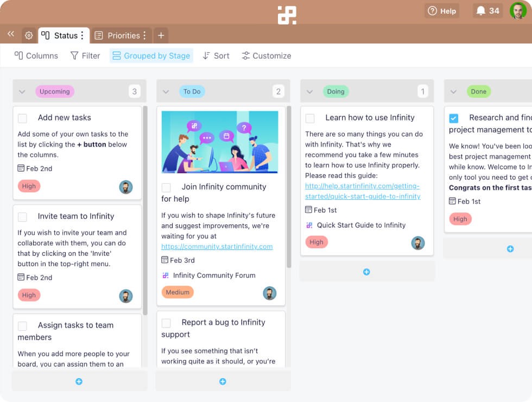
Task: Add a task to To Do column
Action: point(223,381)
